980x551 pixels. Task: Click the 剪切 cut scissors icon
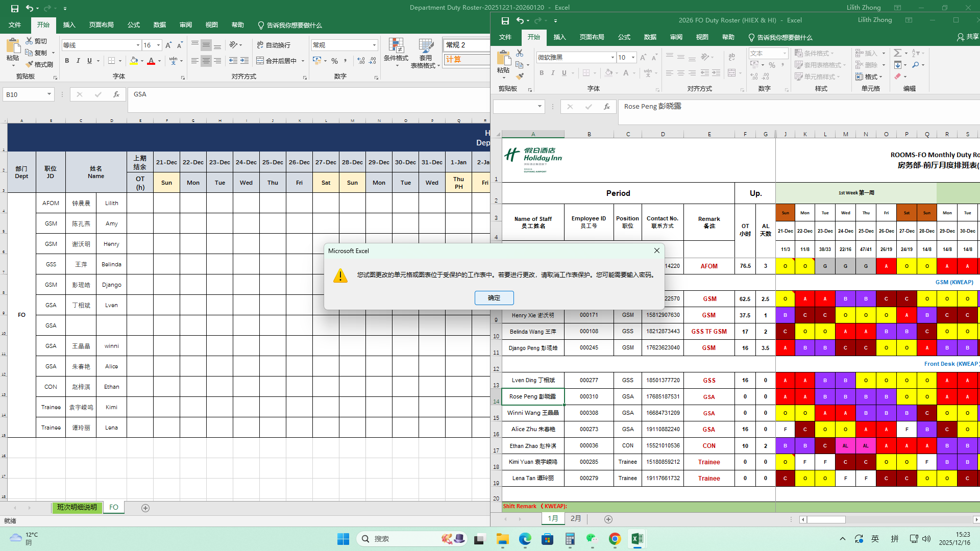37,41
